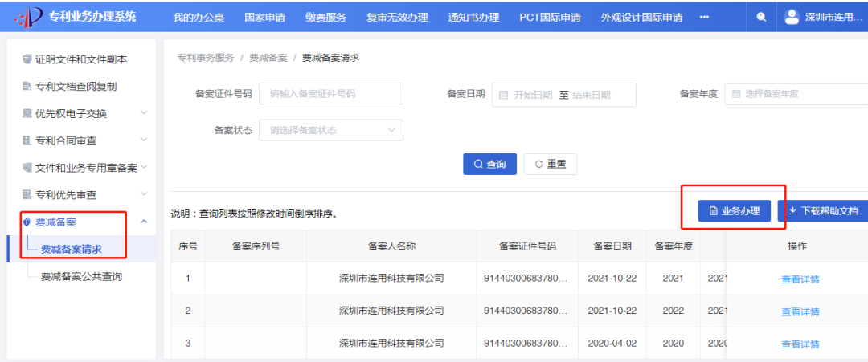Expand the 专利合同审查 sidebar section
The height and width of the screenshot is (362, 868).
coord(144,140)
